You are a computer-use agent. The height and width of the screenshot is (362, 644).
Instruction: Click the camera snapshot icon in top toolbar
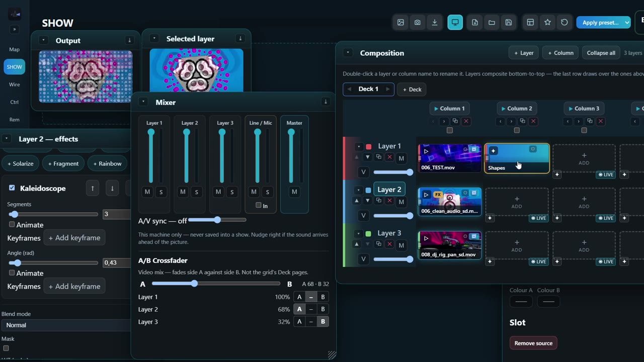pos(418,23)
